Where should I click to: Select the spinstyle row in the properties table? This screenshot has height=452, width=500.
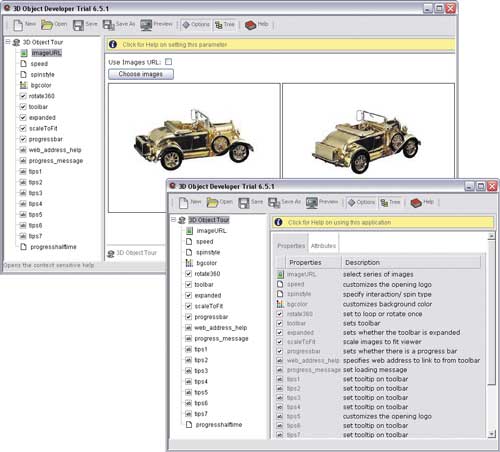[378, 294]
